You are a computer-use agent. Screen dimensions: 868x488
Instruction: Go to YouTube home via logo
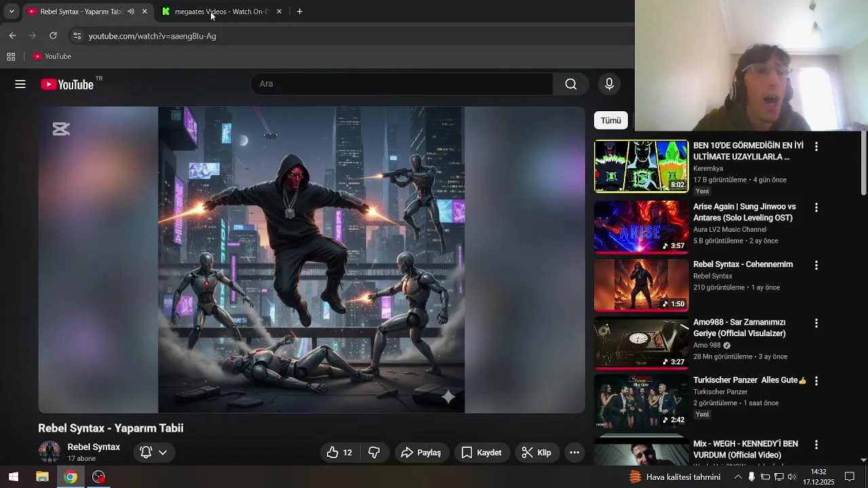67,84
